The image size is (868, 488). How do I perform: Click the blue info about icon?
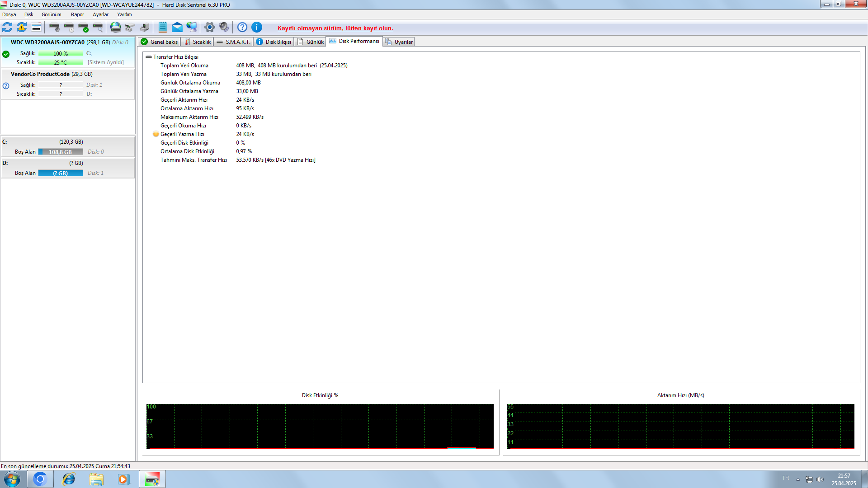(x=257, y=28)
